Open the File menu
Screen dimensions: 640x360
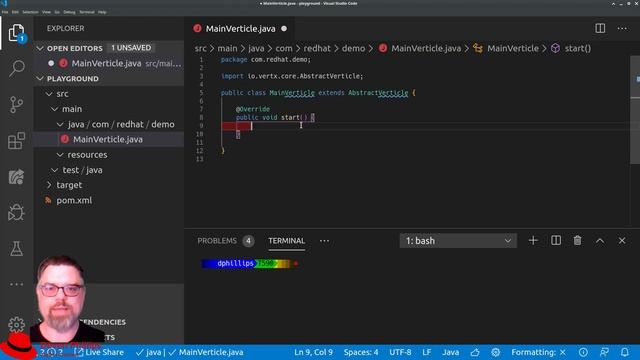click(5, 12)
